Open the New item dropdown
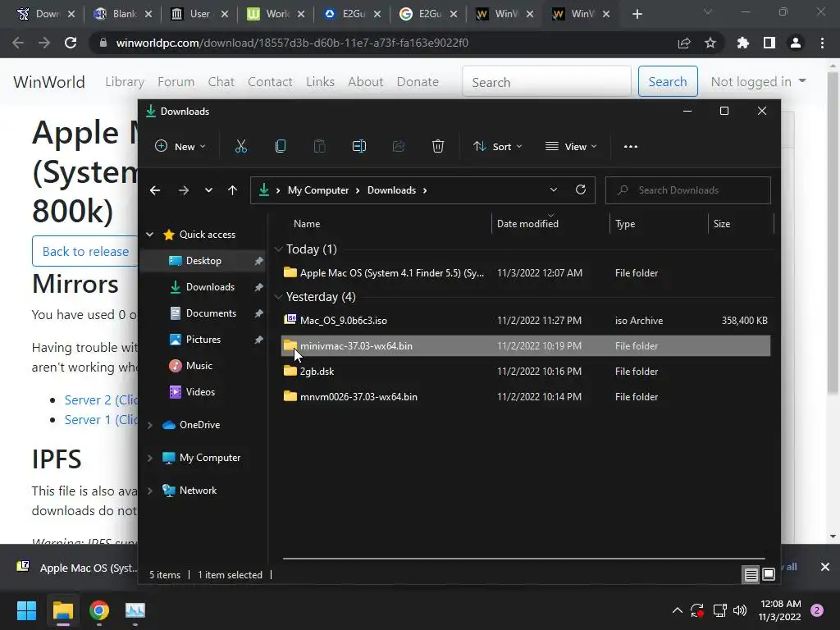The height and width of the screenshot is (630, 840). tap(180, 146)
